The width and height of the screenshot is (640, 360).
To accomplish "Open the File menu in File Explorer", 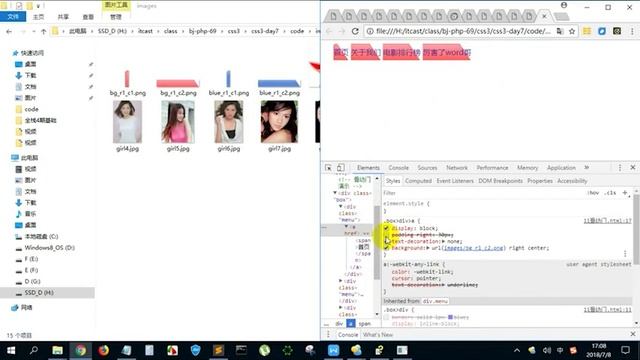I will 13,17.
